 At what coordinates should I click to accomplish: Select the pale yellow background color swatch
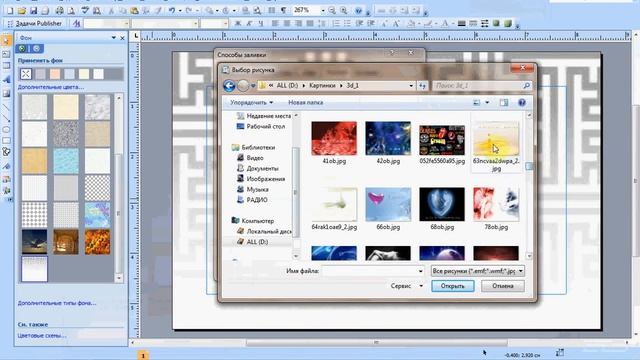(x=84, y=74)
